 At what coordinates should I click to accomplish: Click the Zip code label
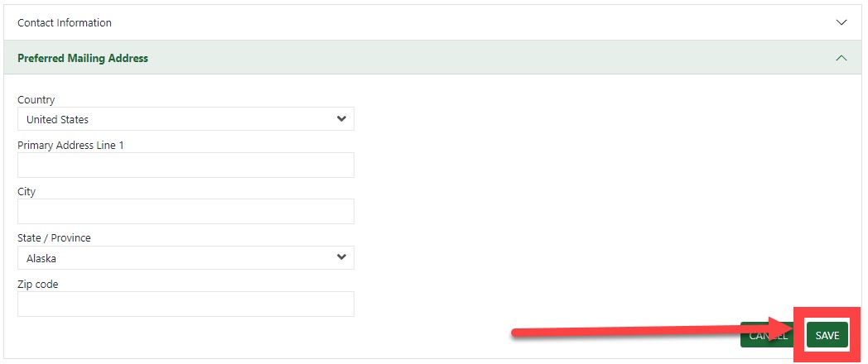pos(38,285)
